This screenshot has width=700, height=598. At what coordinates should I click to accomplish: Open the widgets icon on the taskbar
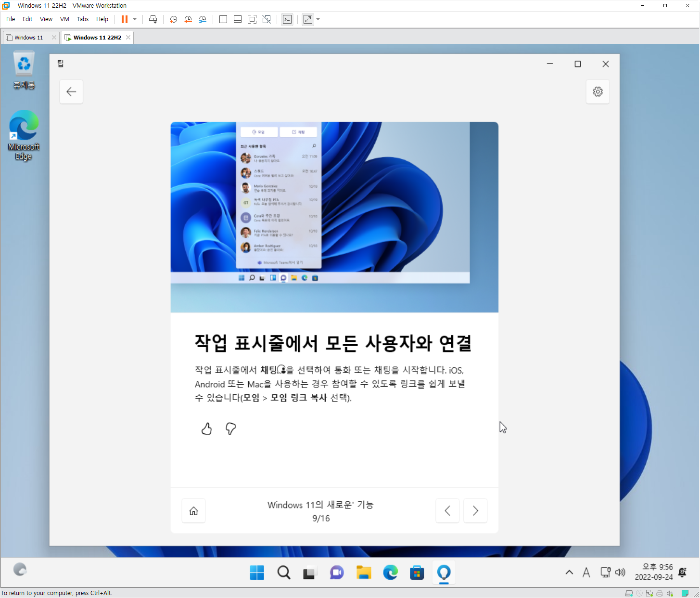click(20, 570)
